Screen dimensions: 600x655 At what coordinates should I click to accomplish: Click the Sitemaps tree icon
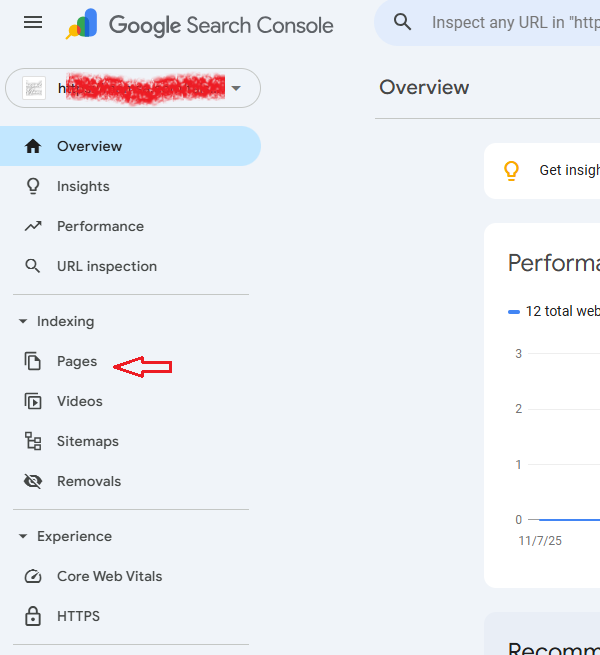tap(33, 441)
